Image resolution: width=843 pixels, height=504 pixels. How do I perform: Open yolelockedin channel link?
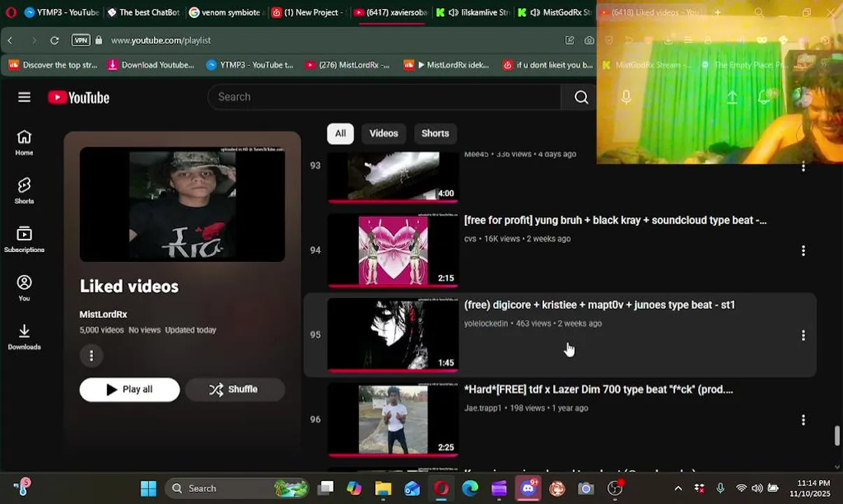tap(486, 323)
